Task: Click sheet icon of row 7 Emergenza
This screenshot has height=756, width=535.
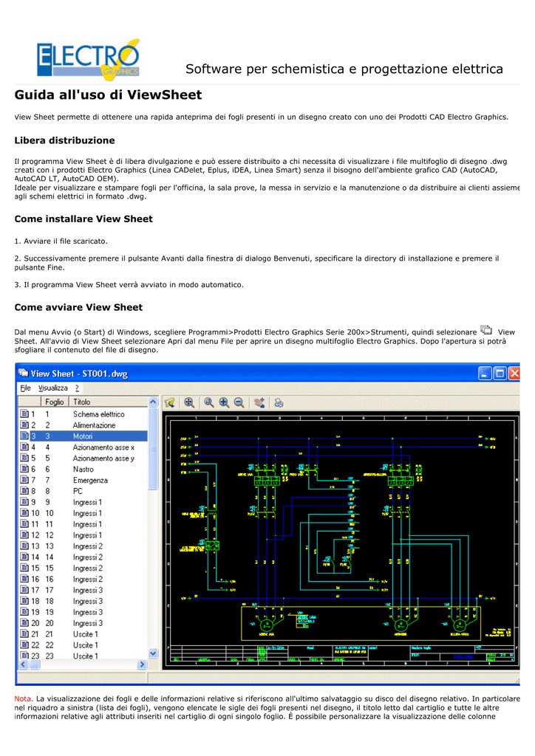Action: pyautogui.click(x=24, y=480)
